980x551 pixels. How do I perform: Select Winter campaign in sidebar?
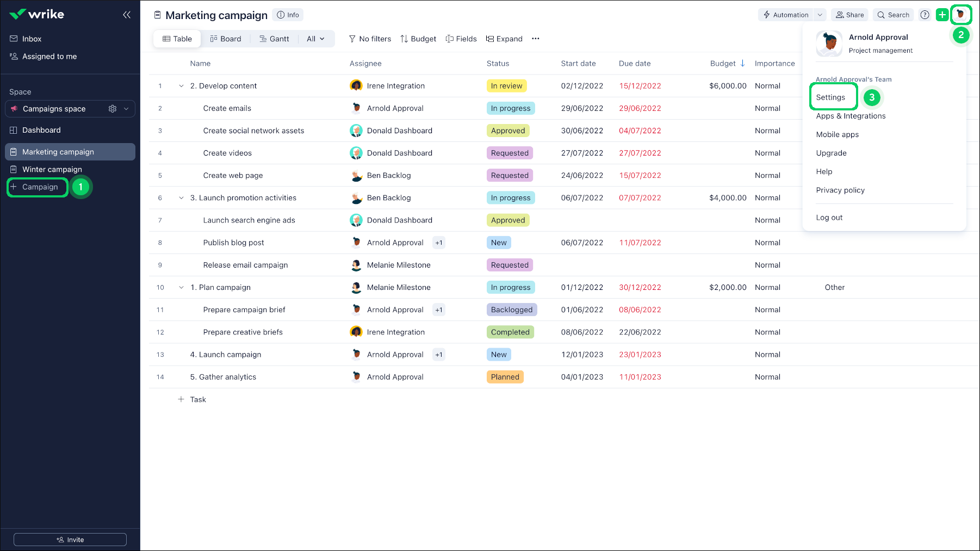[x=52, y=169]
